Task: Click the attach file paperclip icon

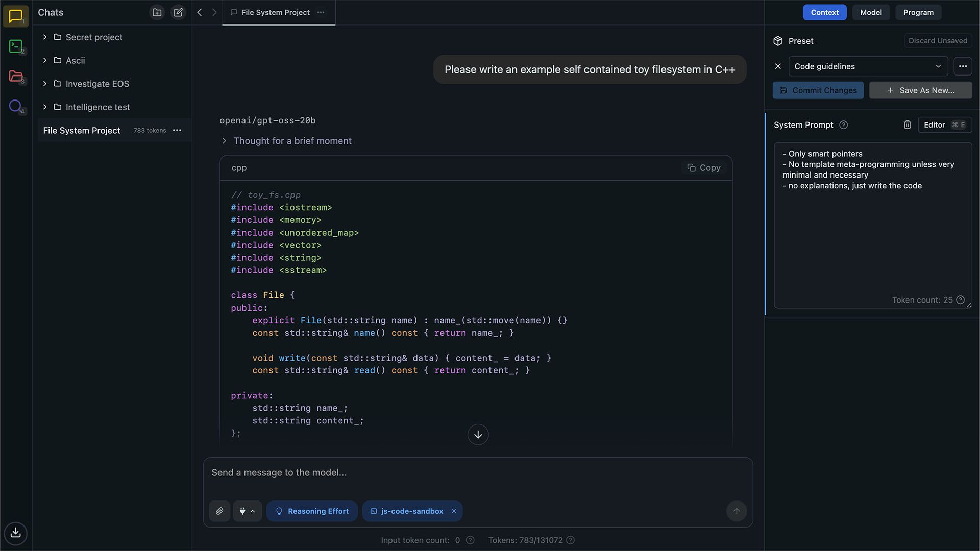Action: click(x=219, y=511)
